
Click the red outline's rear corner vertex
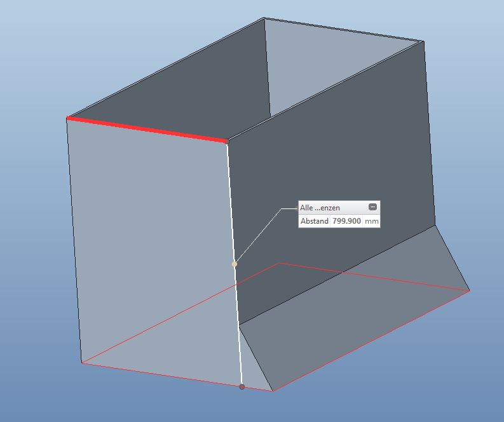click(x=280, y=263)
